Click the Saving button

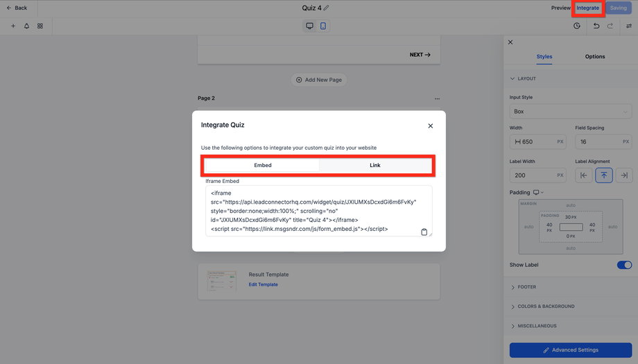pyautogui.click(x=618, y=8)
